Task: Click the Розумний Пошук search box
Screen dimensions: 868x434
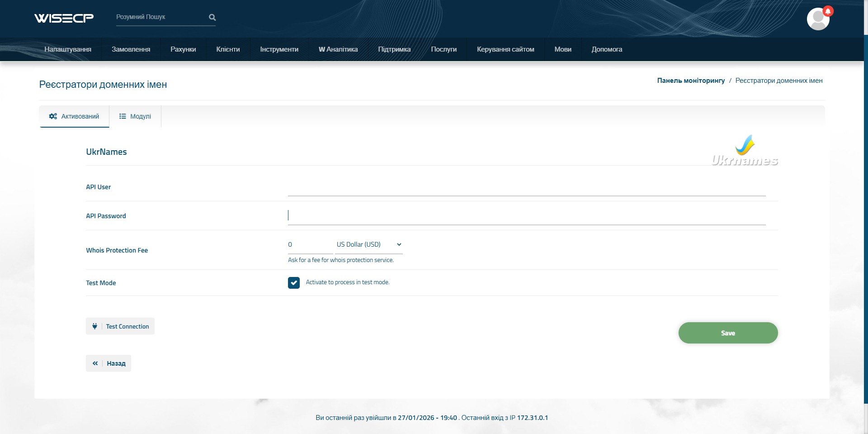Action: coord(160,17)
